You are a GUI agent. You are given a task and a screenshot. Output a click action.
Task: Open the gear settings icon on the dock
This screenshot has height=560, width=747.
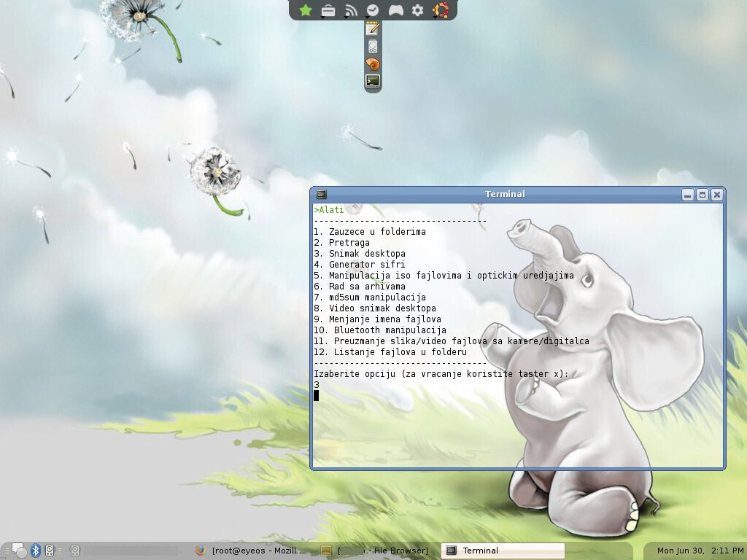[x=417, y=10]
